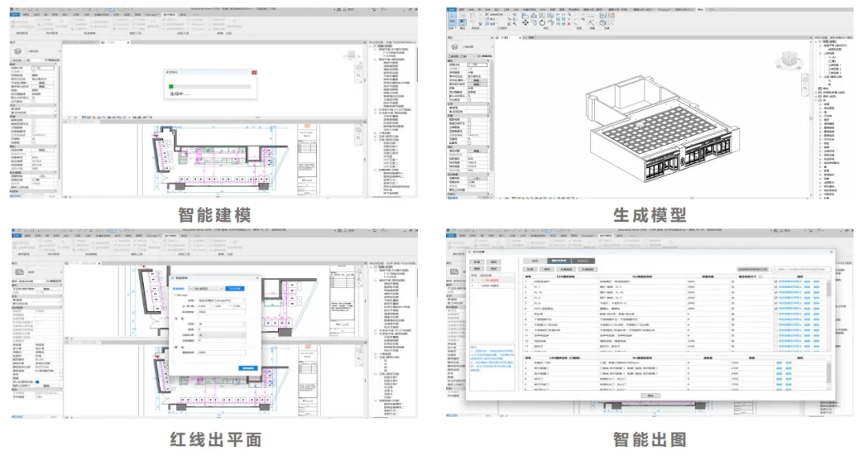The height and width of the screenshot is (456, 868).
Task: Select the Align tool in 生成模型 ribbon
Action: coord(525,15)
